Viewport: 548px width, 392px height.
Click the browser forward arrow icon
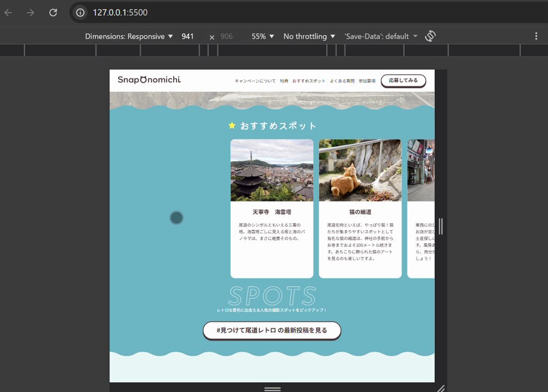click(x=31, y=12)
